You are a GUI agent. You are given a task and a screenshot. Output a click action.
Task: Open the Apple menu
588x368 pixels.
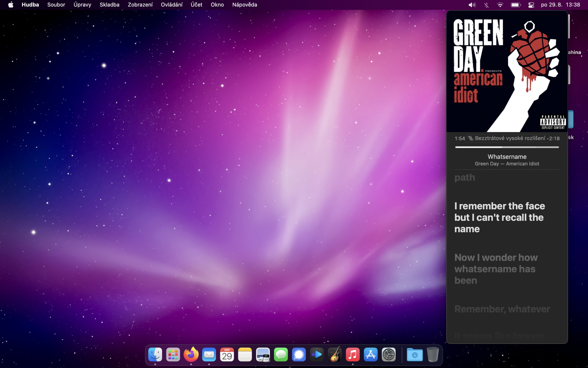11,5
